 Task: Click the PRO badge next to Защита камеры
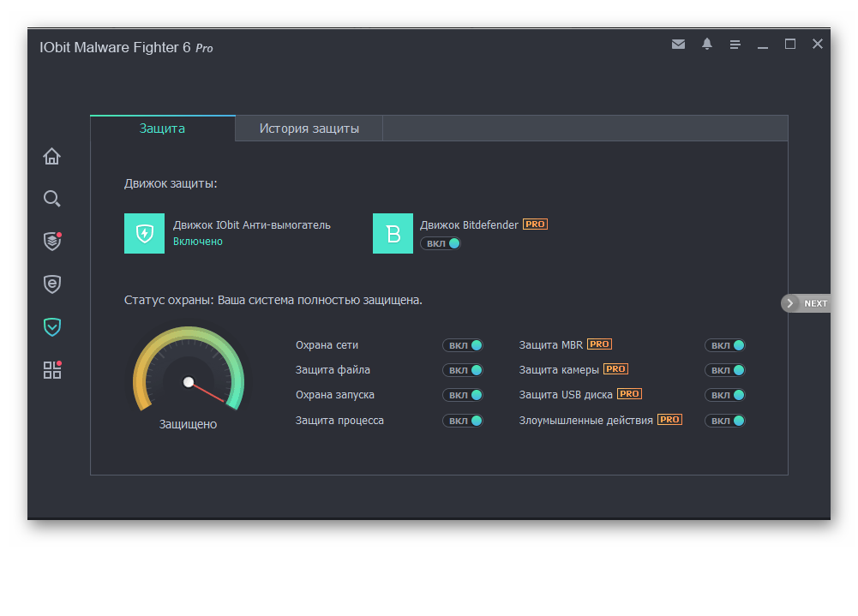pyautogui.click(x=615, y=368)
